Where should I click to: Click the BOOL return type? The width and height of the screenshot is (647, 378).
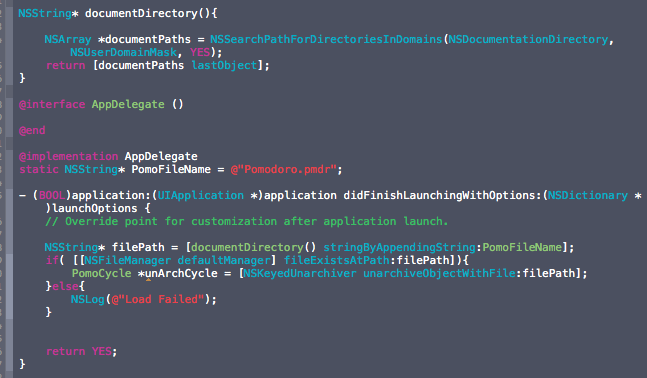(52, 195)
